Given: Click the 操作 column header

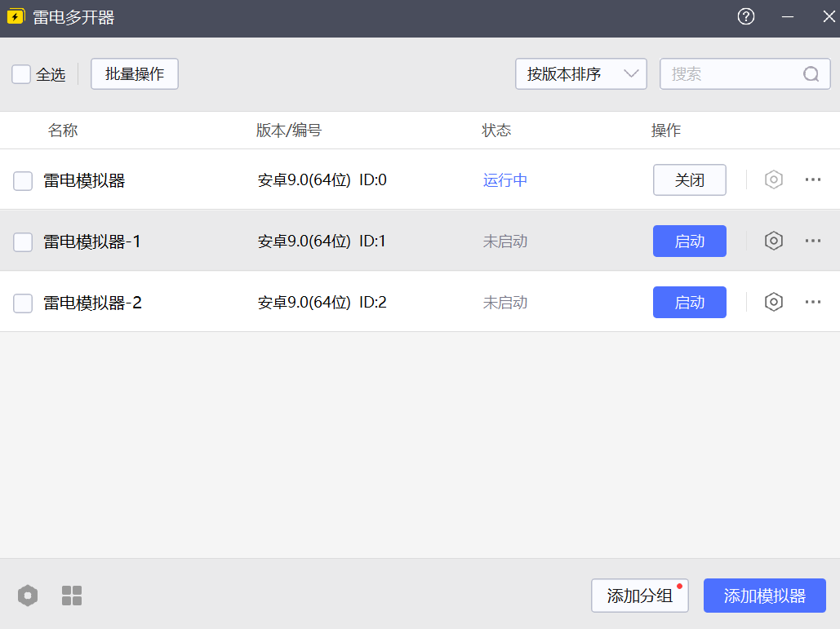Looking at the screenshot, I should click(x=666, y=130).
